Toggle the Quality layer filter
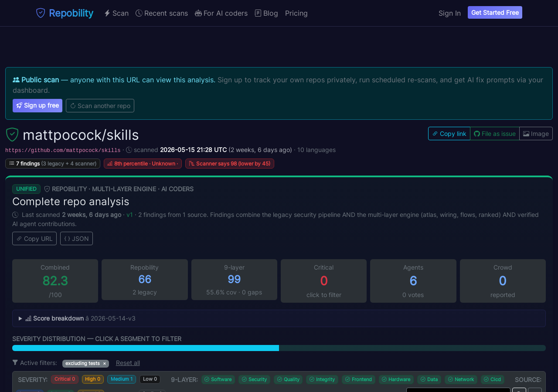This screenshot has width=558, height=392. (x=288, y=379)
